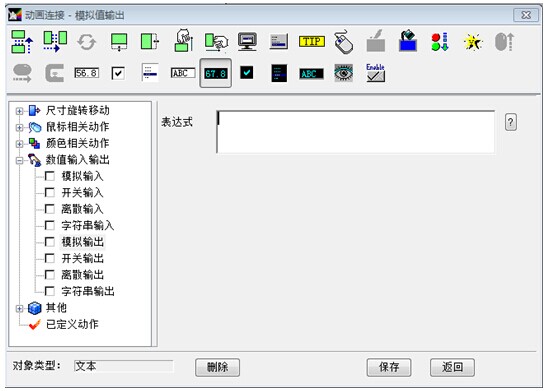The width and height of the screenshot is (545, 391).
Task: Select the vertical move animation icon
Action: pyautogui.click(x=22, y=42)
